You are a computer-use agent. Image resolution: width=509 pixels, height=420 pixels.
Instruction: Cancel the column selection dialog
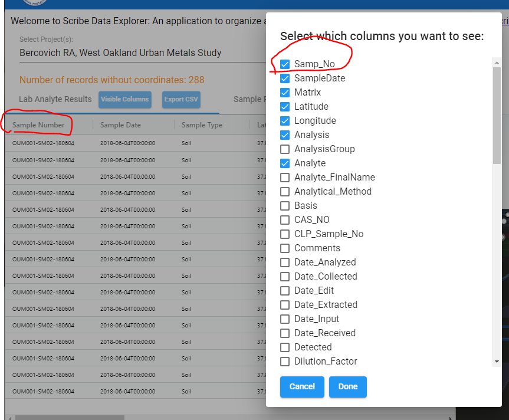[302, 387]
